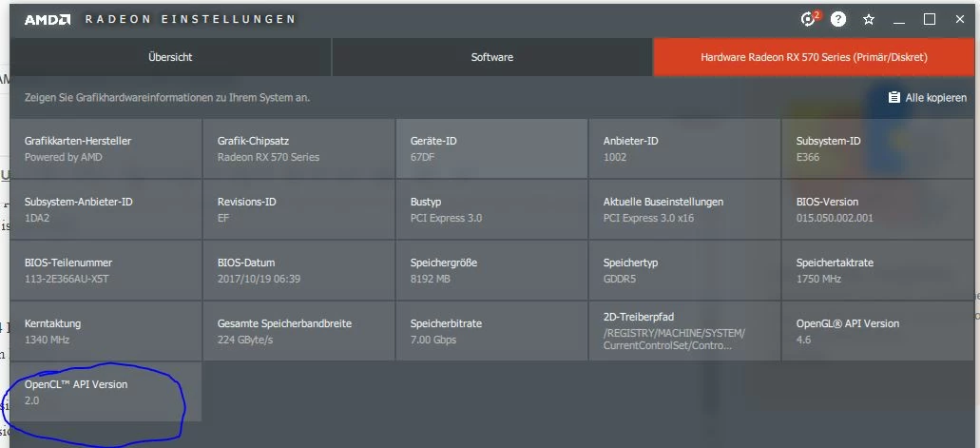Click the BIOS-Version tile label
The width and height of the screenshot is (980, 448).
[x=827, y=202]
